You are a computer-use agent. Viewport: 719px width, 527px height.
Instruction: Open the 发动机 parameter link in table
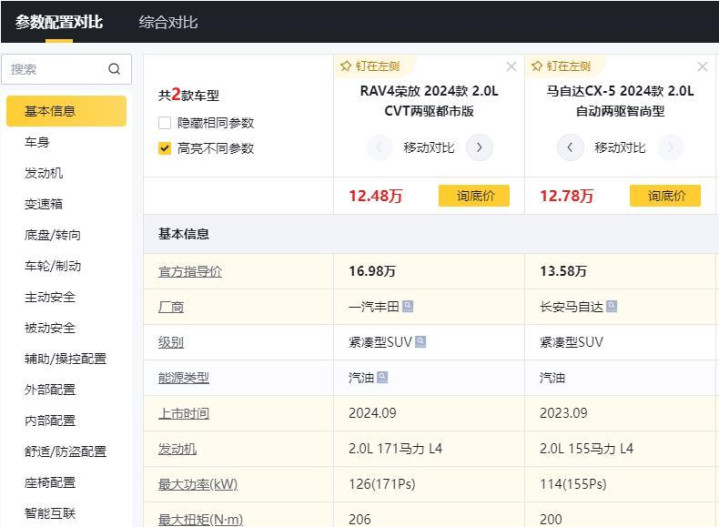tap(177, 449)
